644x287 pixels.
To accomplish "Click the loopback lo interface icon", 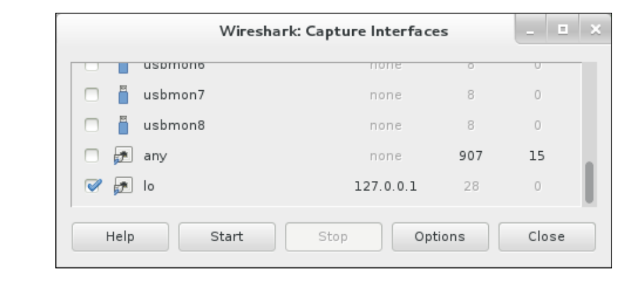I will (x=123, y=186).
